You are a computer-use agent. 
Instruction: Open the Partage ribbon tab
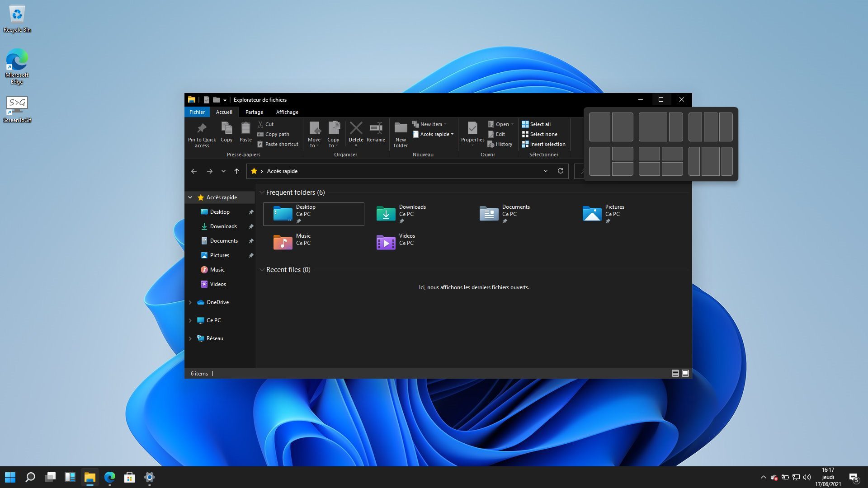coord(254,112)
